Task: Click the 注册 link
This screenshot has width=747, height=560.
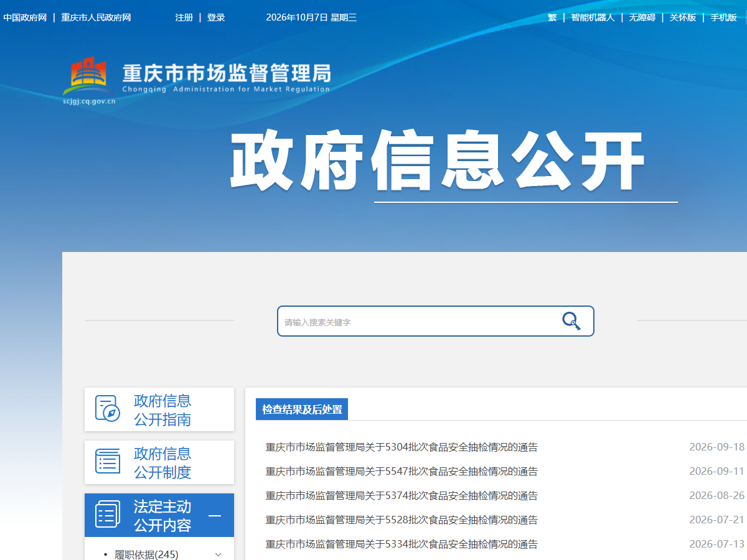Action: tap(184, 17)
